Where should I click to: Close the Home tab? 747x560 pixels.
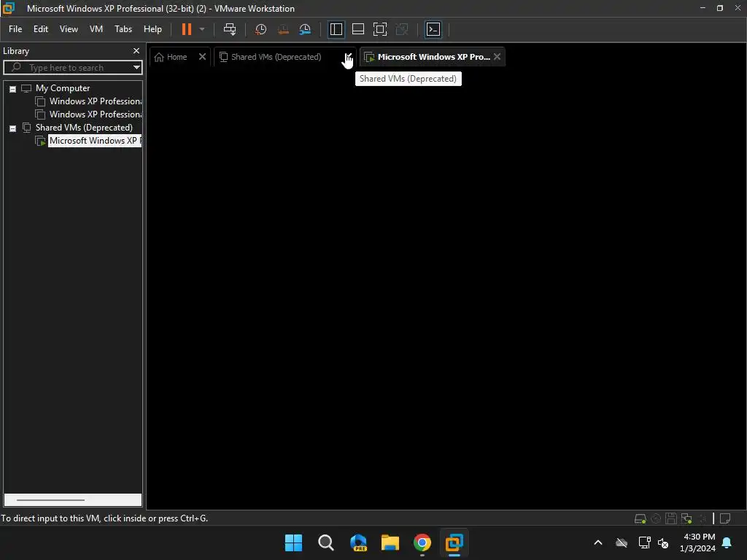203,57
